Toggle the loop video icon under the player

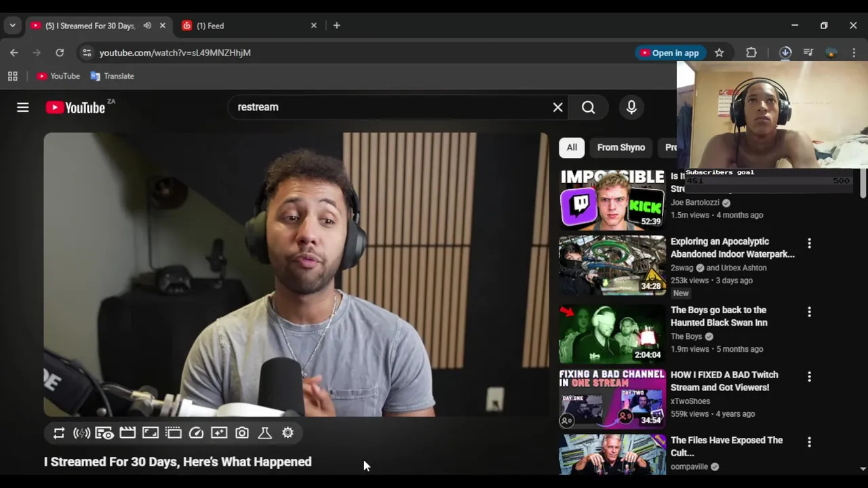tap(59, 433)
